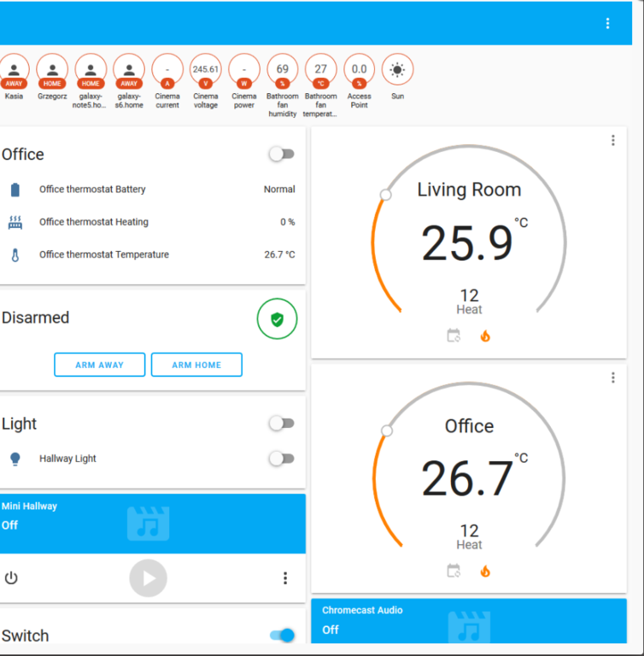Screen dimensions: 644x656
Task: Click the Sun badge icon
Action: click(397, 70)
